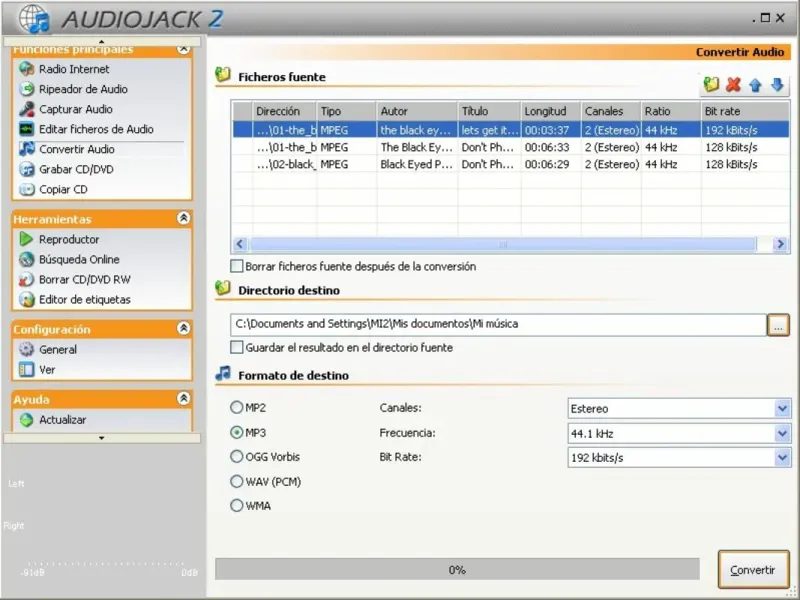Select the MP3 format option

pos(236,432)
